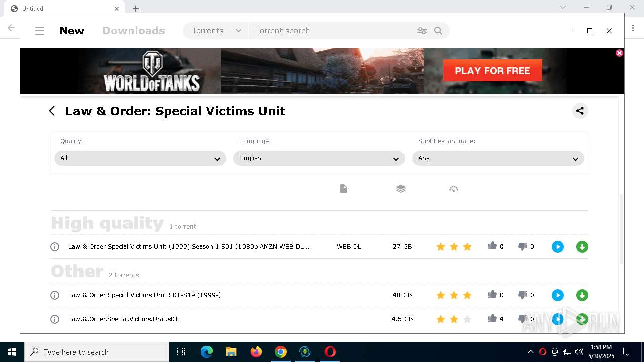Image resolution: width=644 pixels, height=362 pixels.
Task: Play the 48 GB S01-S19 torrent
Action: click(x=558, y=295)
